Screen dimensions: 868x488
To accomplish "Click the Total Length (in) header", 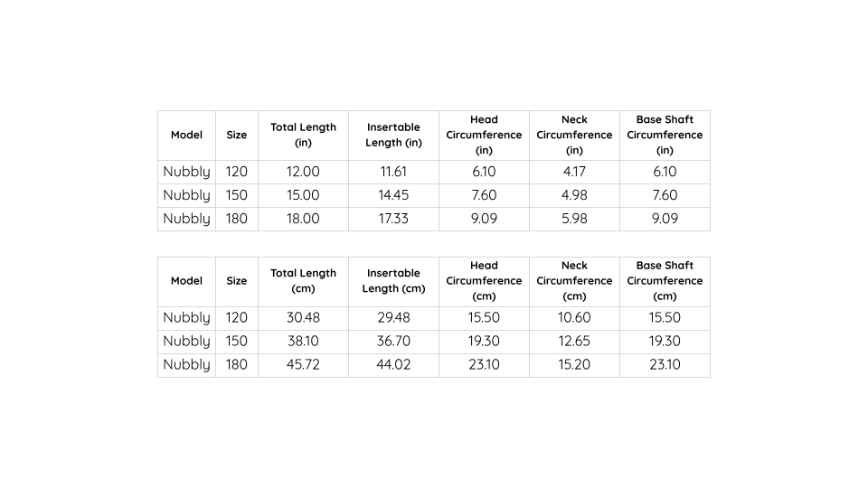I will [x=303, y=135].
